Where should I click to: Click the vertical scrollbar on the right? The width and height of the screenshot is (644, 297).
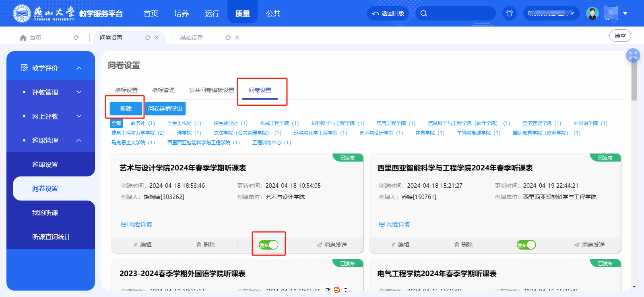tap(634, 80)
